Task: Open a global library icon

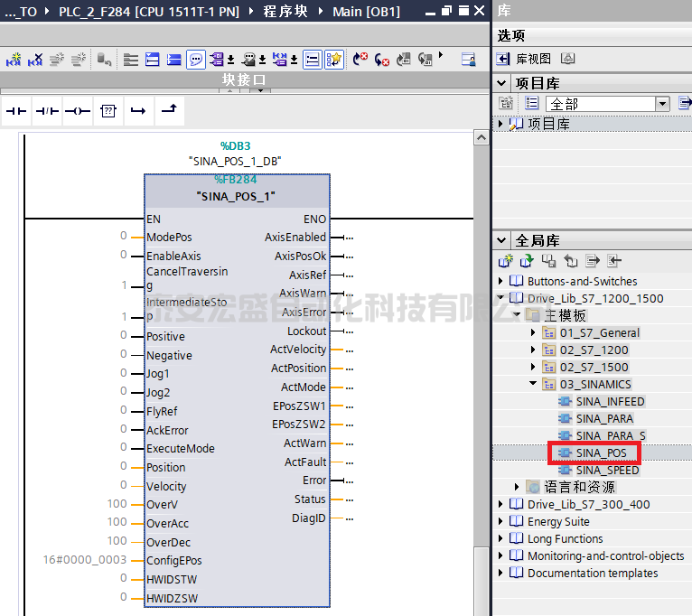Action: click(x=527, y=261)
